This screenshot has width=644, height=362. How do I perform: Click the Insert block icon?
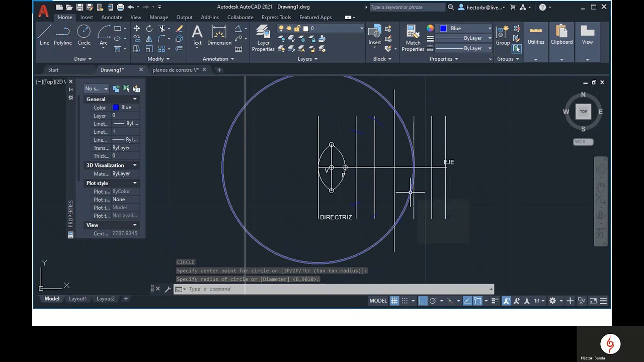click(x=375, y=35)
